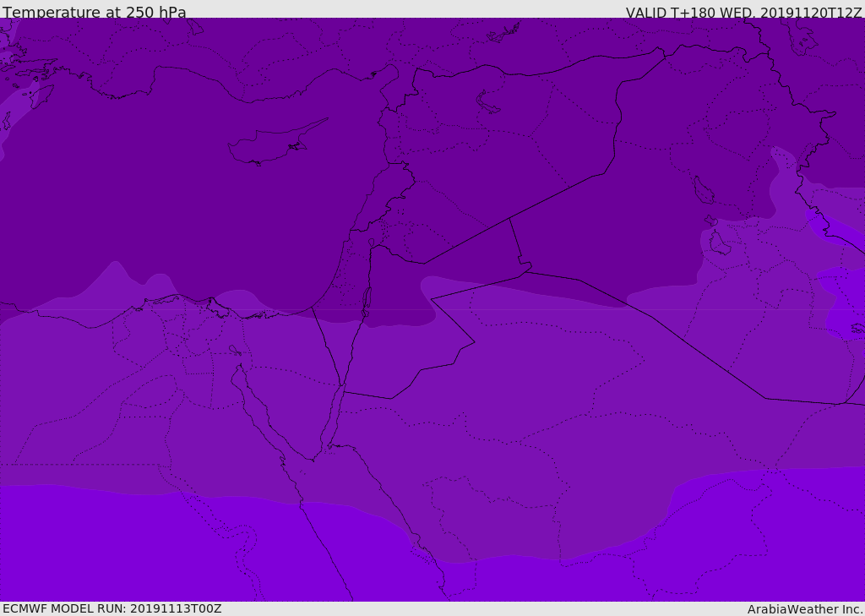Click the 'Temperature at 250 hPa' title text

click(x=95, y=12)
